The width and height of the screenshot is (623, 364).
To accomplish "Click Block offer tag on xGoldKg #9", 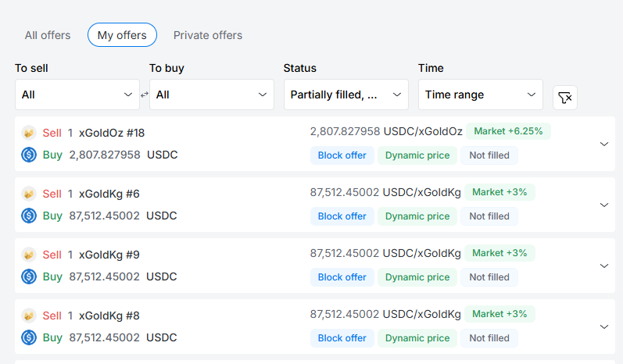I will tap(342, 277).
